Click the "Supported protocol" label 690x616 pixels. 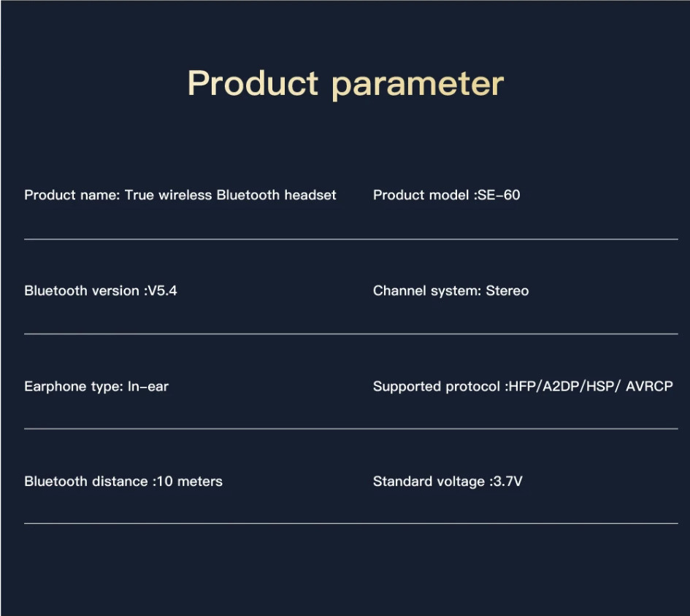pyautogui.click(x=437, y=386)
